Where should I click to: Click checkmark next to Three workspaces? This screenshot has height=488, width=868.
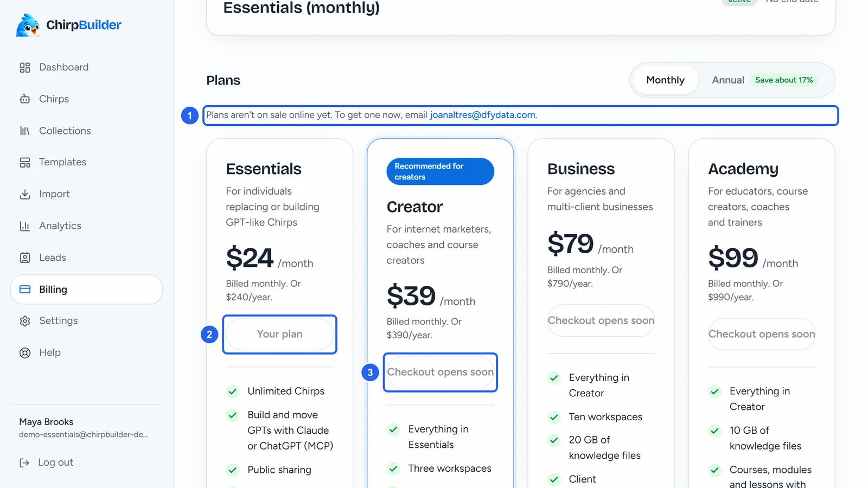(393, 468)
